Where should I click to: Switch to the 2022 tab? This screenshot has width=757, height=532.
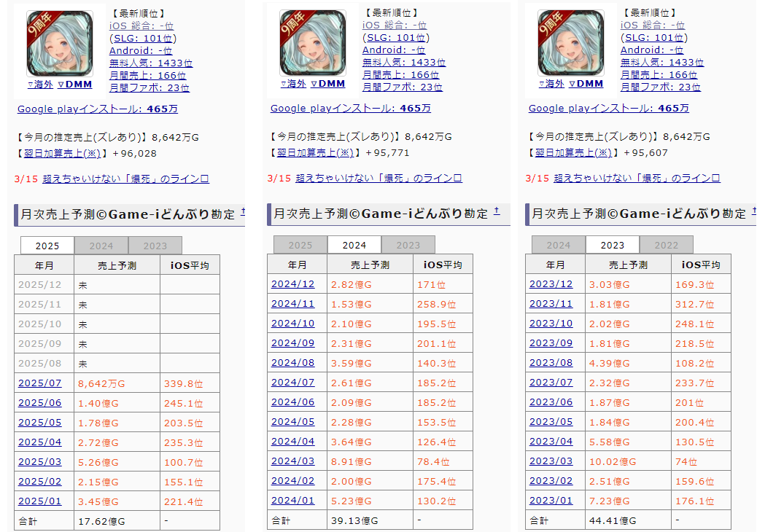coord(667,245)
